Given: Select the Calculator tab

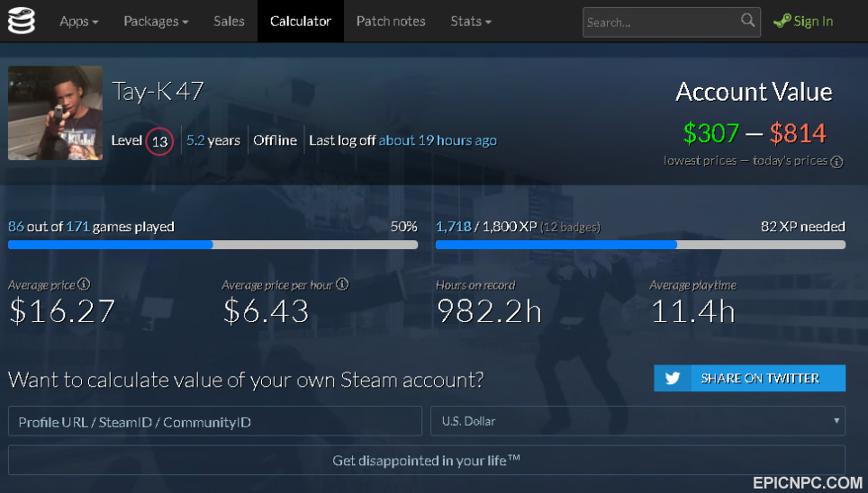Looking at the screenshot, I should tap(301, 21).
